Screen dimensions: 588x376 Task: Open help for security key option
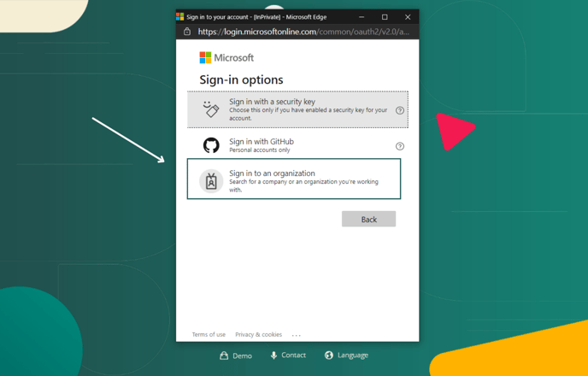tap(400, 110)
